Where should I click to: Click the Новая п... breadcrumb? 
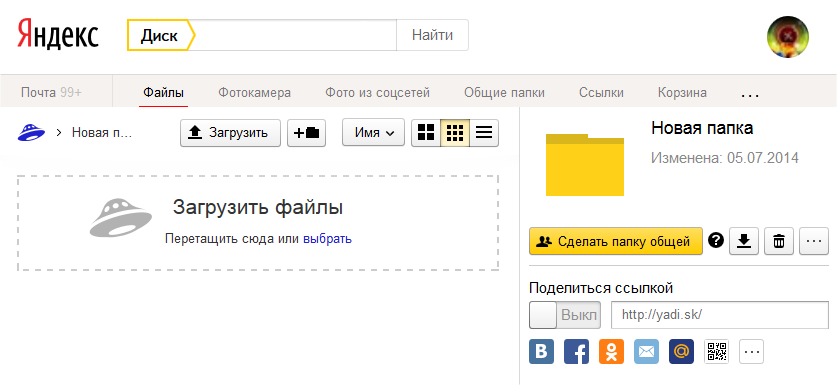102,132
